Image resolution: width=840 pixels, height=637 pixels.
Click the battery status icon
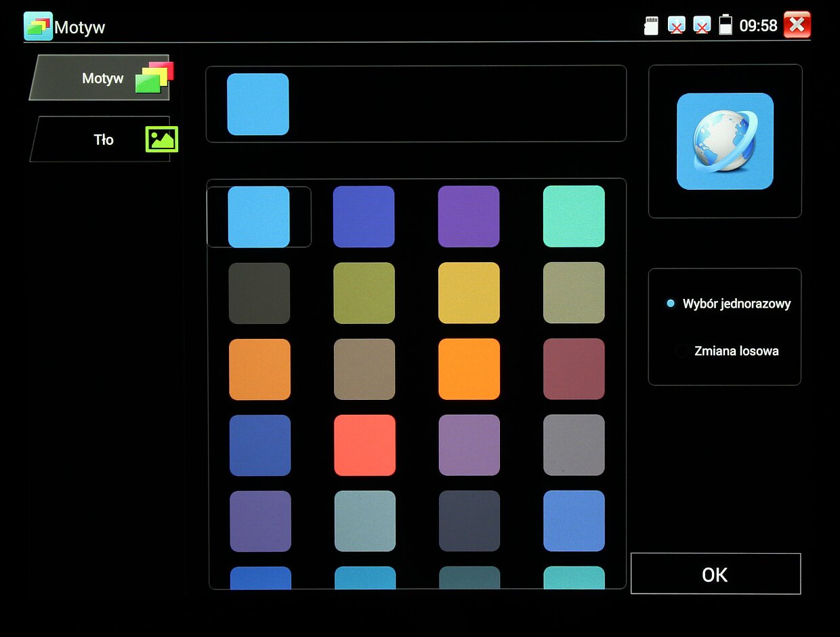726,26
